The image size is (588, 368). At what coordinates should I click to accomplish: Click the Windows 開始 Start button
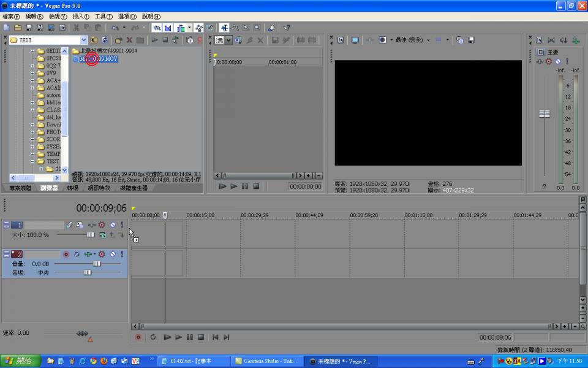point(20,361)
